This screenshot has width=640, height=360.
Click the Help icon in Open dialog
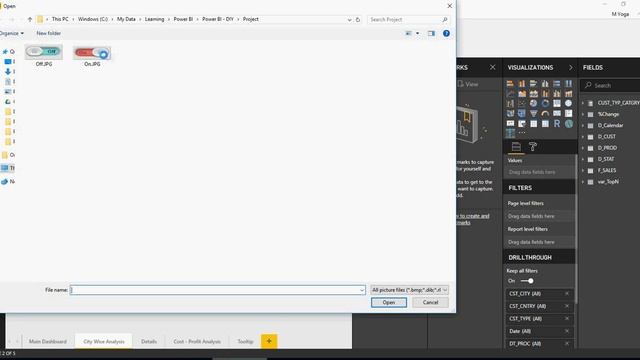click(x=447, y=33)
